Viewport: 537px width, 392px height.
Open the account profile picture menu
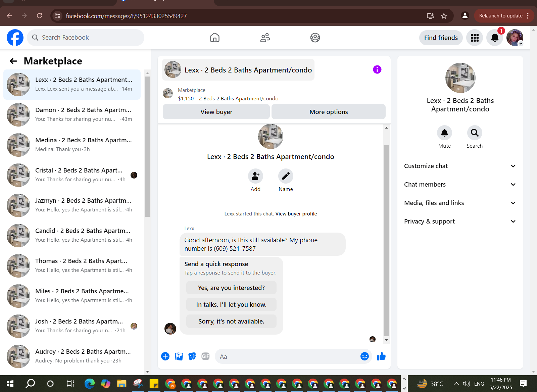[x=515, y=38]
